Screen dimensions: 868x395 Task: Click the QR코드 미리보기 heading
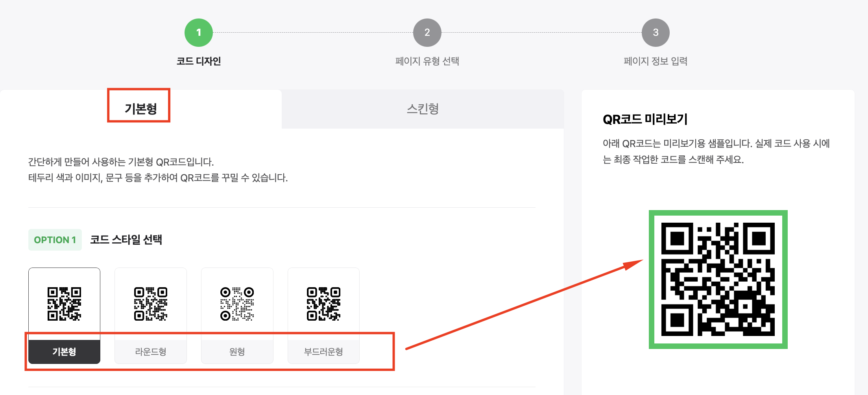[x=645, y=119]
